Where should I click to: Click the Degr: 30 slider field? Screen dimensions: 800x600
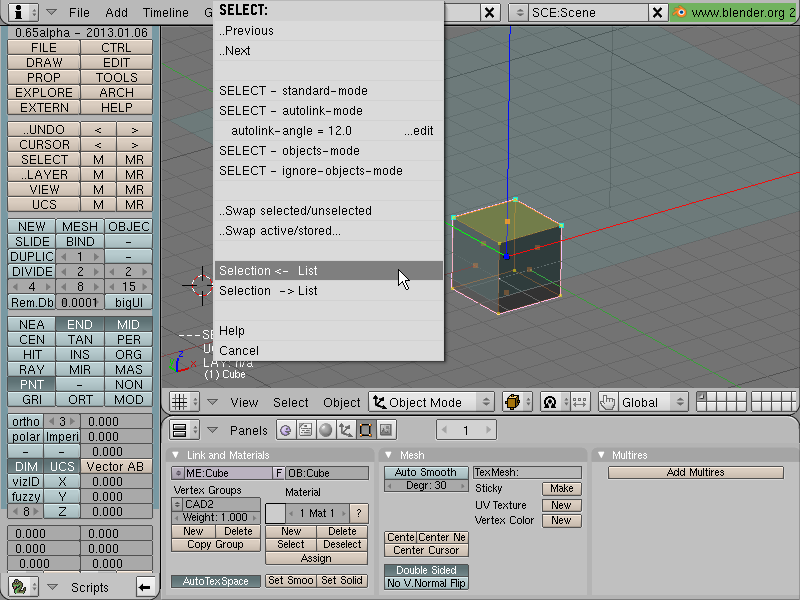[426, 485]
